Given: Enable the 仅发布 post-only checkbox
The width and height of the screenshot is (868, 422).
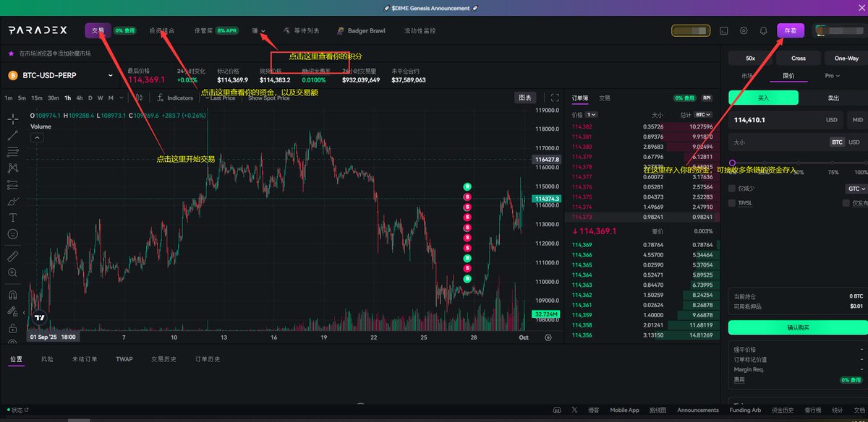Looking at the screenshot, I should (846, 203).
